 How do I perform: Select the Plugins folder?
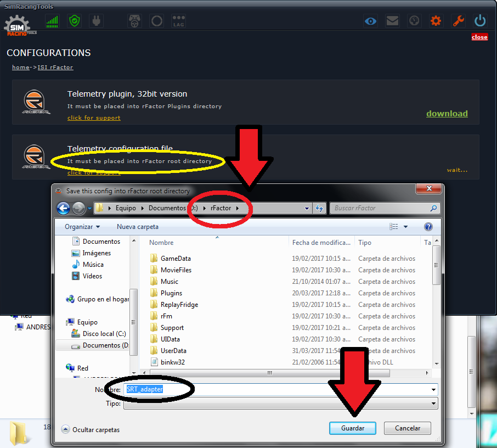[x=166, y=293]
